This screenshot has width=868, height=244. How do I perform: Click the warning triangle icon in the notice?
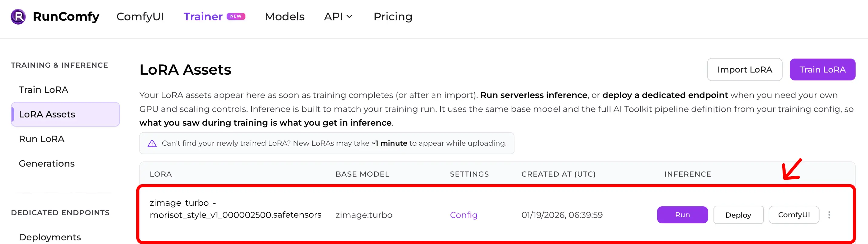click(x=153, y=143)
